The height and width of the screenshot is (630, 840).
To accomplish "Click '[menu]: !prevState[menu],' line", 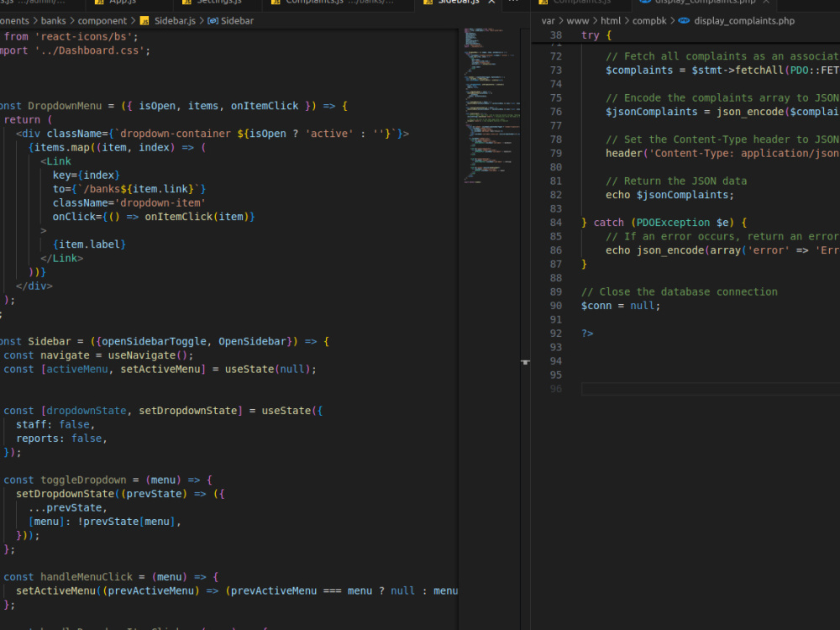I will [x=105, y=522].
